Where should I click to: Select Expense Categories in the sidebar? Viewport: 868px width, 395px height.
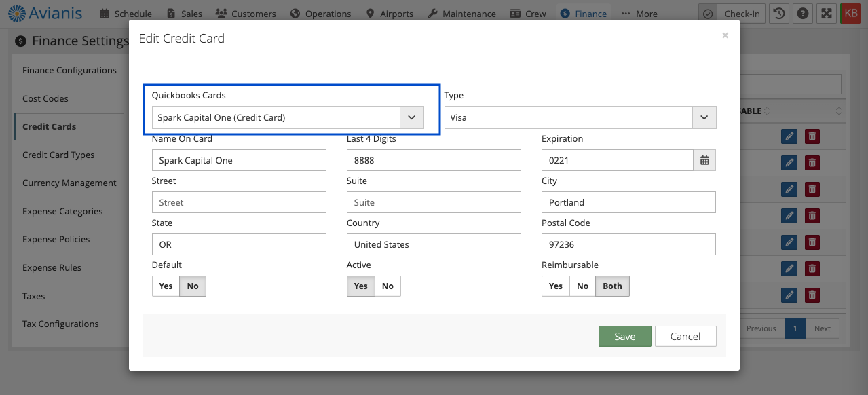pos(62,211)
